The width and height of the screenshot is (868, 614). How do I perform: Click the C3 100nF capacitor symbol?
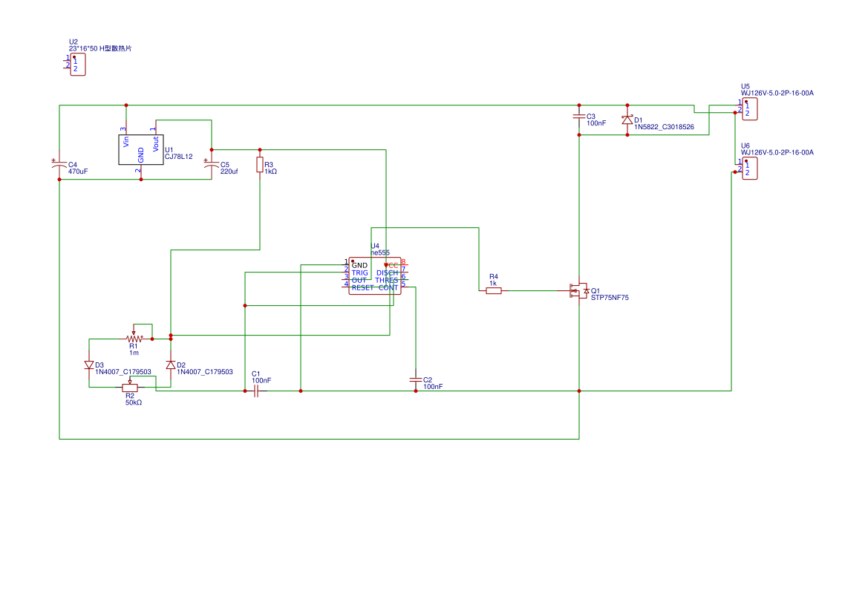tap(579, 117)
